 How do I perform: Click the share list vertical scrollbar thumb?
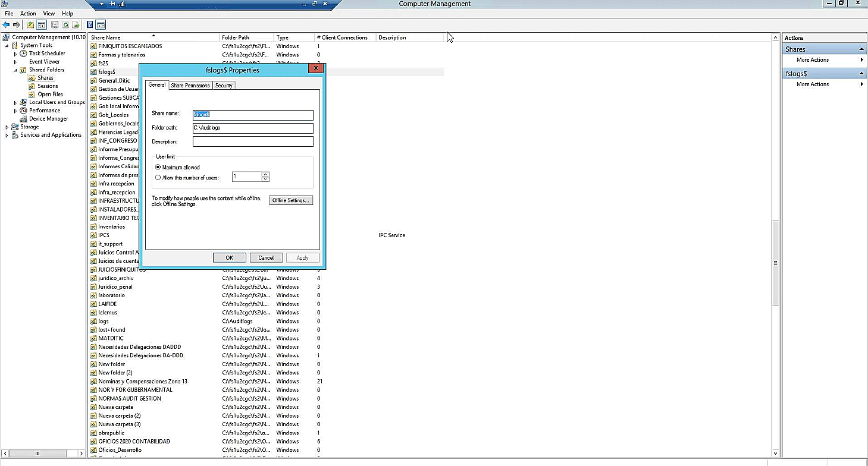[x=775, y=262]
